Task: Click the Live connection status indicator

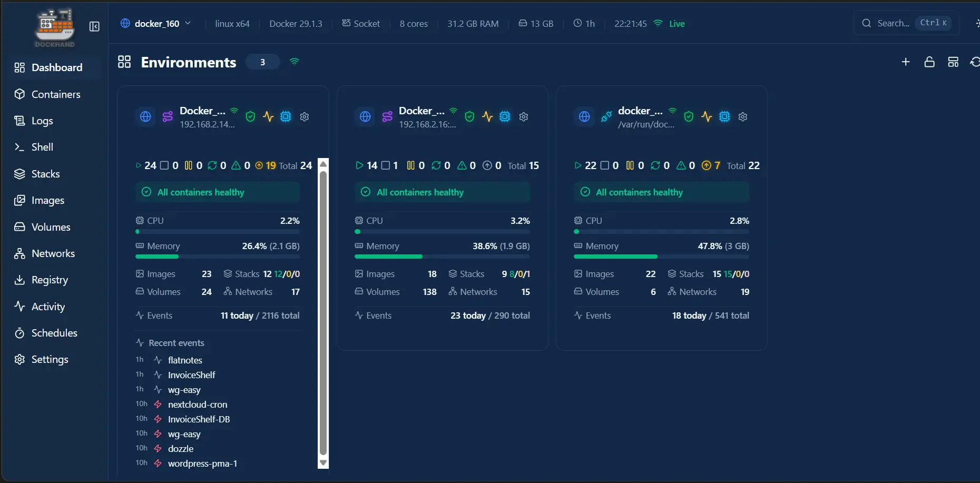Action: (669, 24)
